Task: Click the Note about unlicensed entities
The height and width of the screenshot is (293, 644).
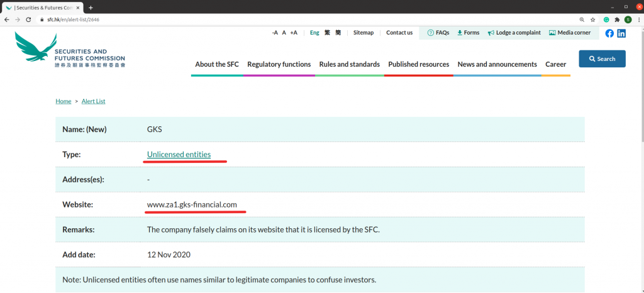Action: [x=219, y=280]
